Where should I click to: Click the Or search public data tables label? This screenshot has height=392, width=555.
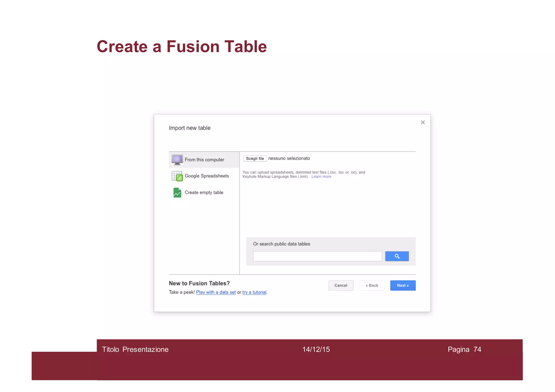coord(281,244)
